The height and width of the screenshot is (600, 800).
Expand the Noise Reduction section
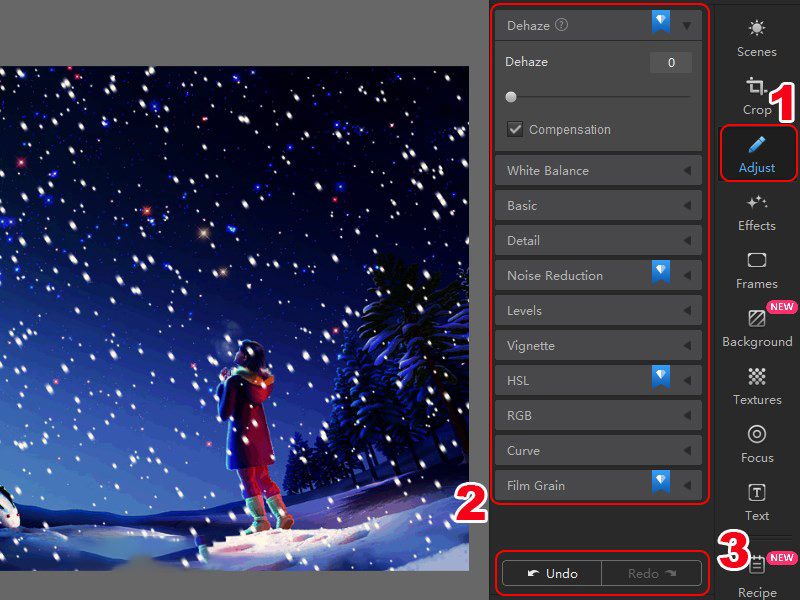(598, 276)
